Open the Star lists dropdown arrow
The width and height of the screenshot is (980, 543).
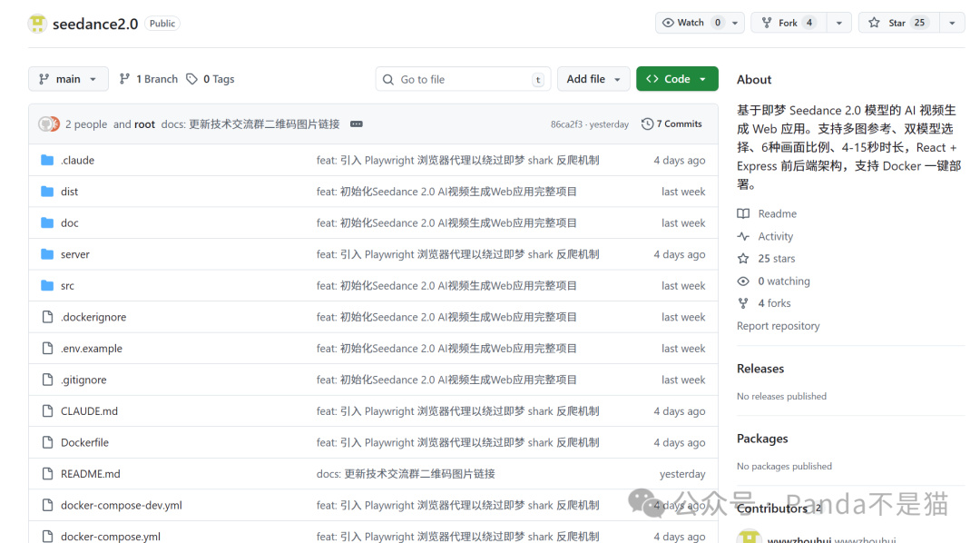point(952,23)
